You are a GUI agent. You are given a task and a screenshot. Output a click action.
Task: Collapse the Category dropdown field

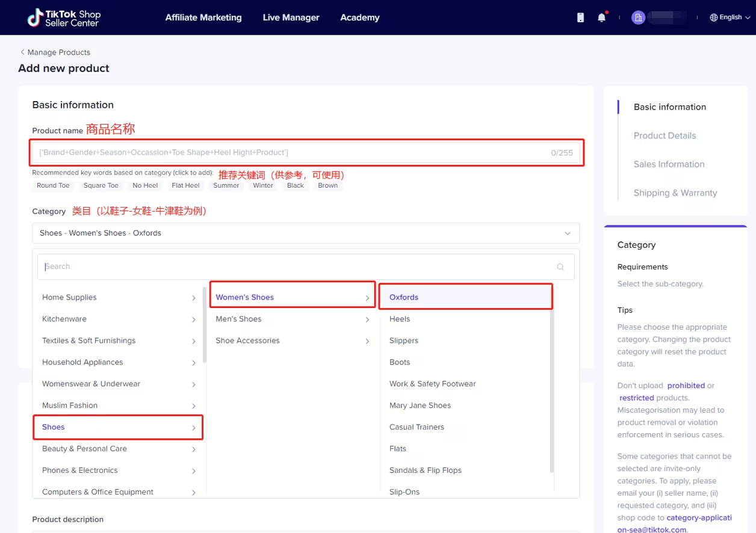point(567,233)
